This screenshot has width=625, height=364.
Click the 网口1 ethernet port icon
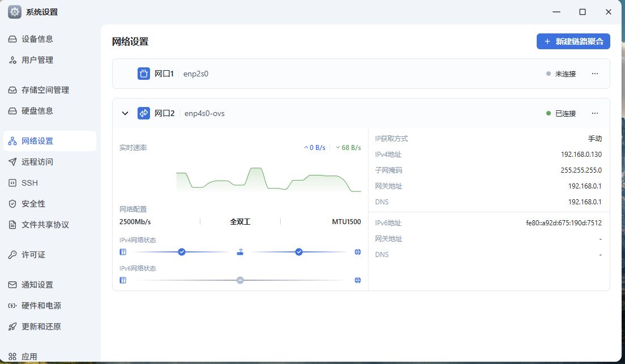[x=143, y=74]
